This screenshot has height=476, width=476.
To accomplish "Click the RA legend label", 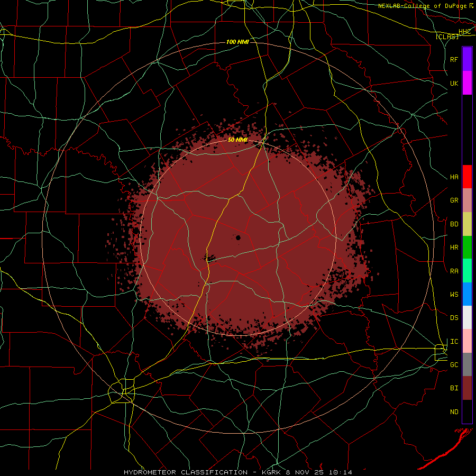I will tap(454, 271).
